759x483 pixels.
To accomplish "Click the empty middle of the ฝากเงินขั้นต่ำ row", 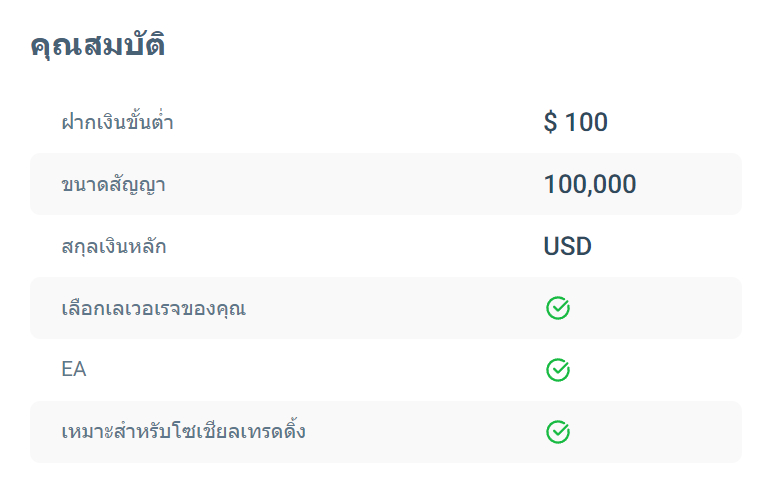I will [358, 122].
